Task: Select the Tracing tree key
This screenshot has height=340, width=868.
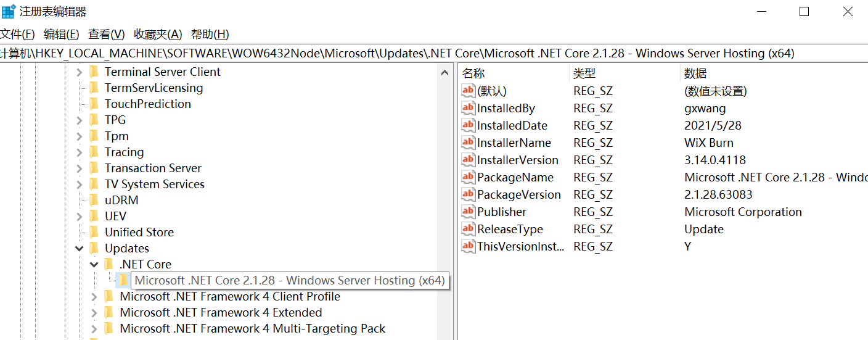Action: (x=124, y=152)
